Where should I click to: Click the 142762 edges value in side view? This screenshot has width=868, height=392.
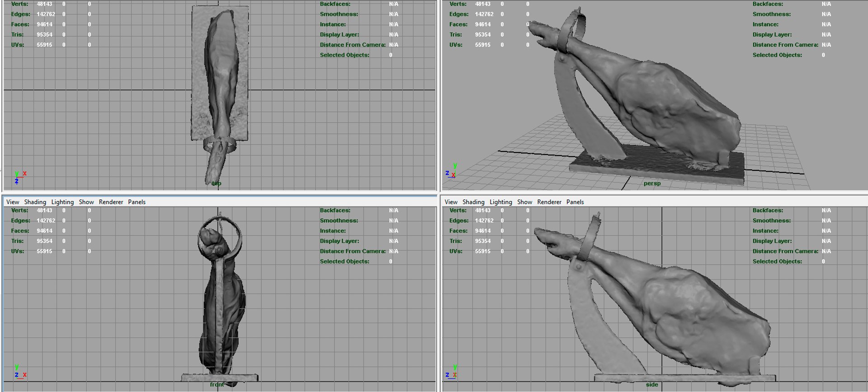tap(485, 220)
